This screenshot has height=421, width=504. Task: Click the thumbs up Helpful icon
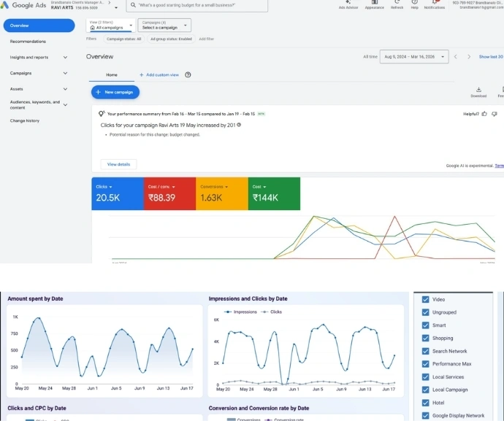coord(485,114)
